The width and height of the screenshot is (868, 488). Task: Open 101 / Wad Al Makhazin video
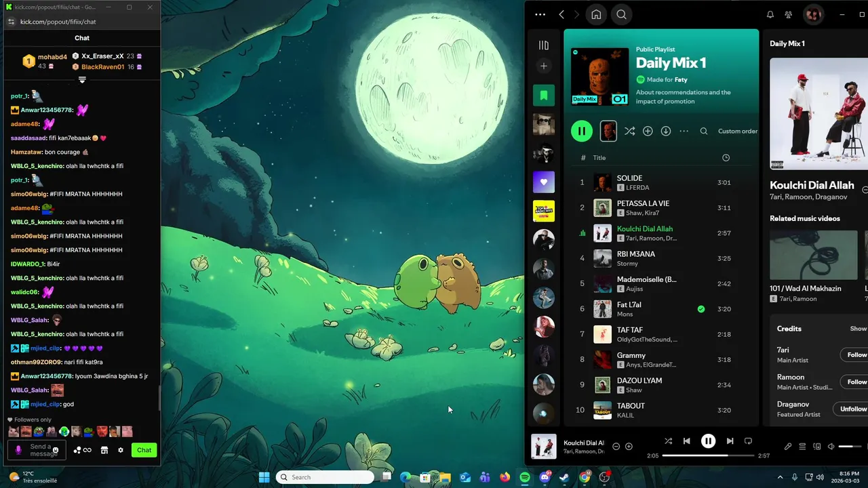click(x=814, y=255)
